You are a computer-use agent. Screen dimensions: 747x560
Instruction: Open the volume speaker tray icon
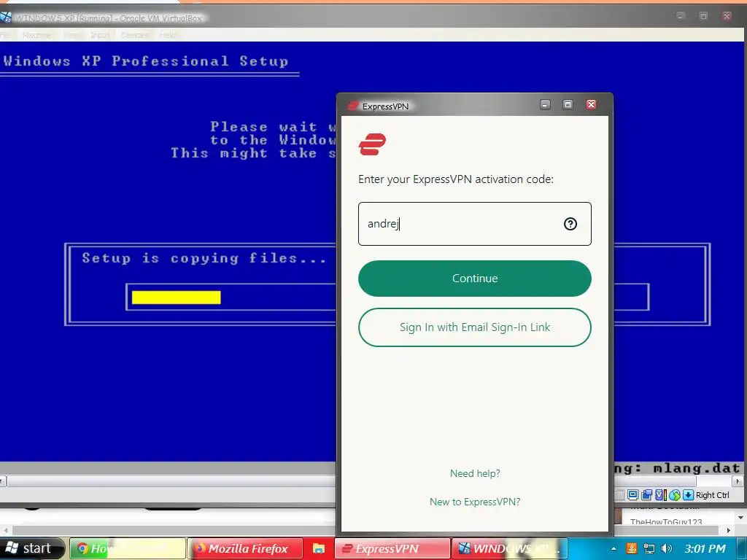click(x=667, y=548)
